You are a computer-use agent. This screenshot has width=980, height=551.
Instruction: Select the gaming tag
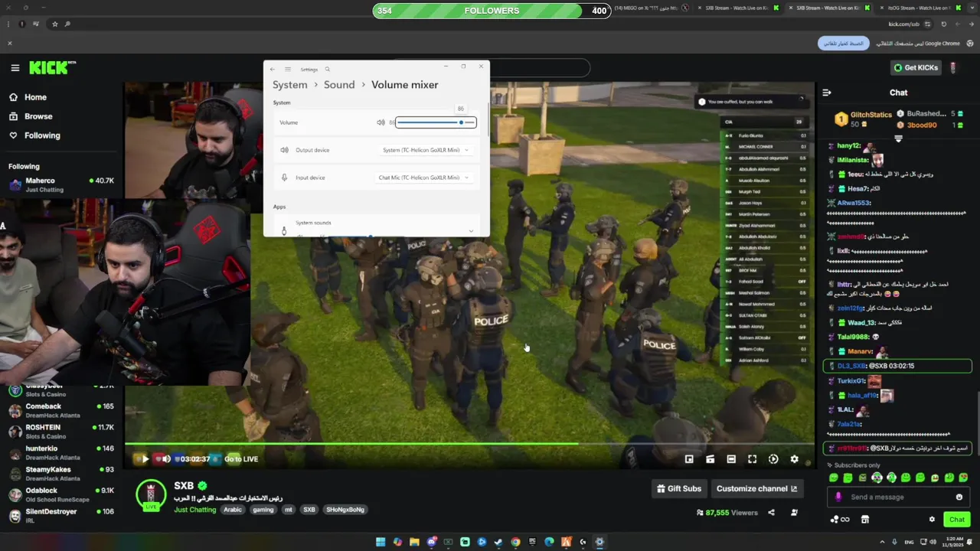point(263,510)
